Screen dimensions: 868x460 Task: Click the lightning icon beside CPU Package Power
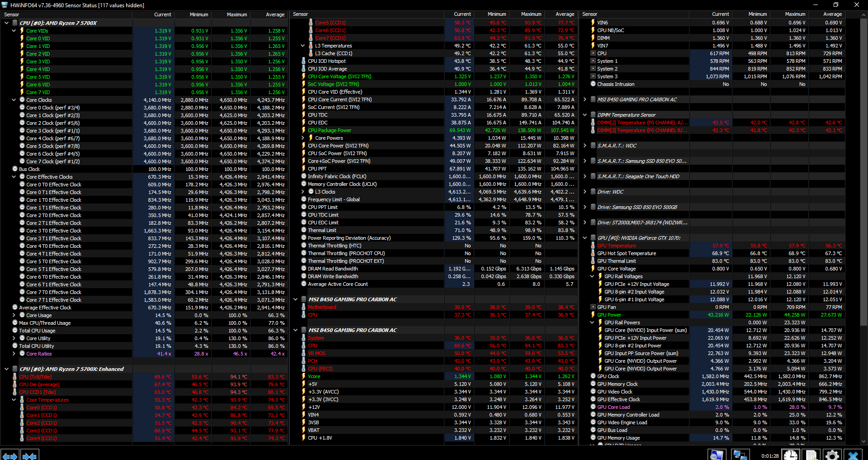pos(303,130)
